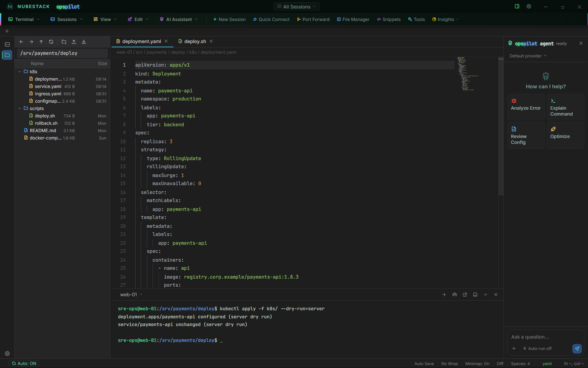Open the All Sessions selector

click(297, 7)
